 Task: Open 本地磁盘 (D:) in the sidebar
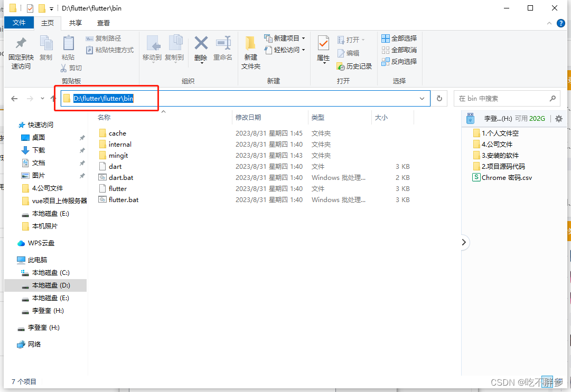coord(45,285)
